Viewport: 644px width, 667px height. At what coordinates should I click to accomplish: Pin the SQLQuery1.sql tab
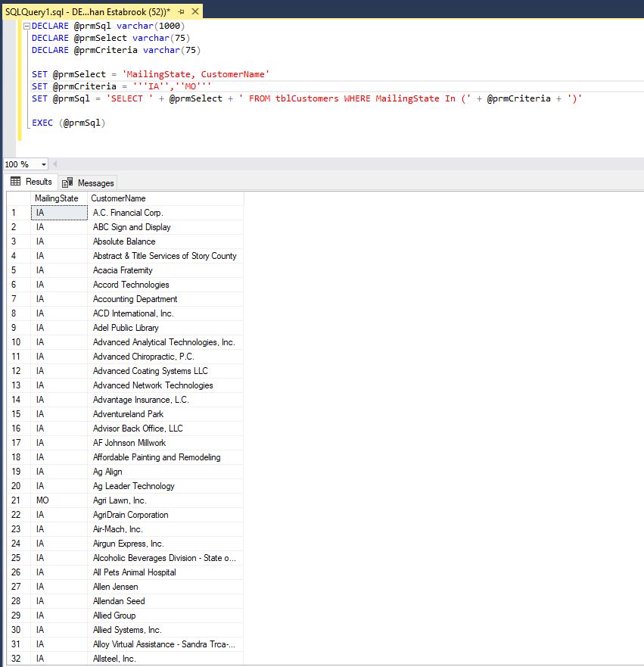(181, 12)
